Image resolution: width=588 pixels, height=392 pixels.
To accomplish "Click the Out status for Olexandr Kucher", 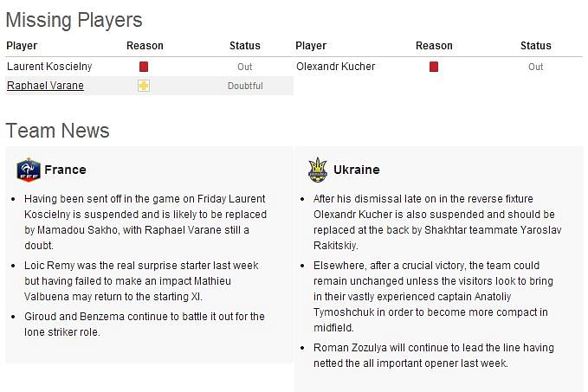I will [x=535, y=67].
